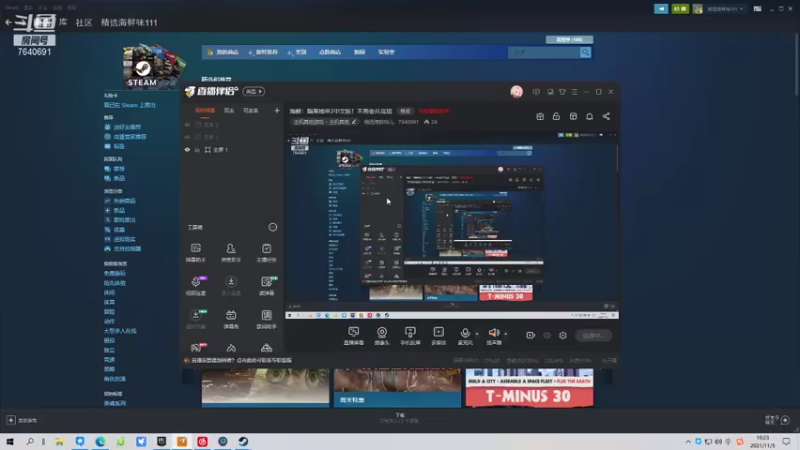Click the 麦克风 microphone icon
Viewport: 800px width, 450px height.
465,335
